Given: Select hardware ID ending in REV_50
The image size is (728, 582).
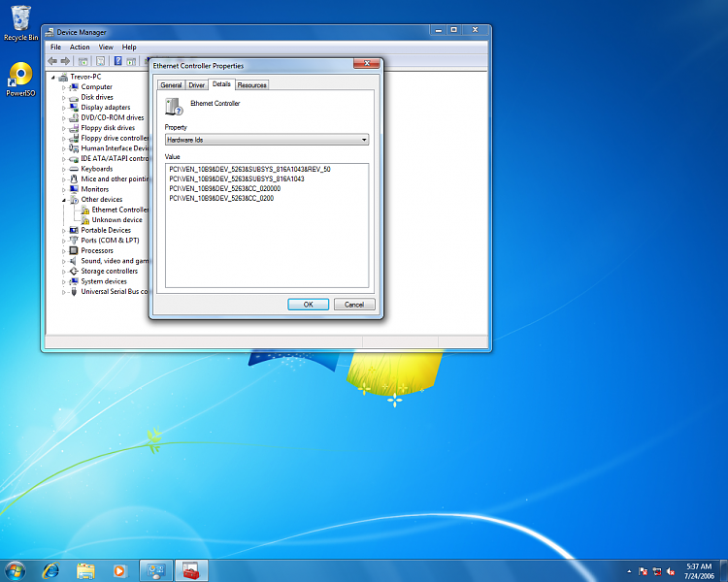Looking at the screenshot, I should click(x=249, y=170).
